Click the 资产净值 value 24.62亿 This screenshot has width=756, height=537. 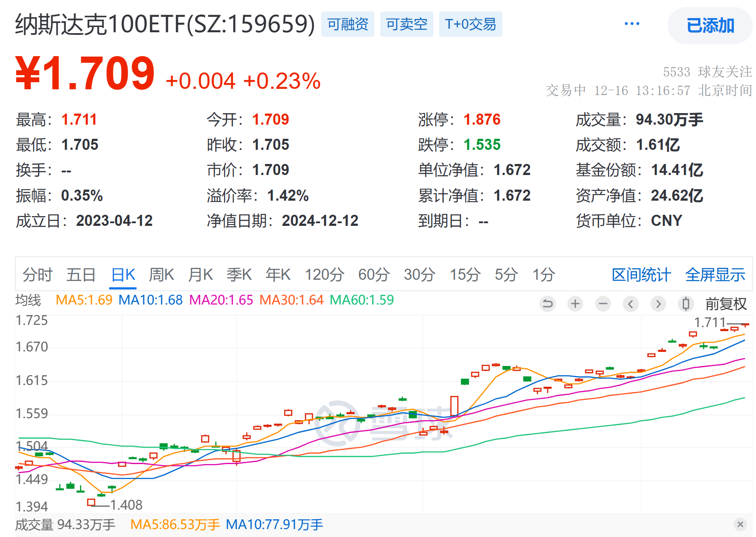[x=677, y=195]
